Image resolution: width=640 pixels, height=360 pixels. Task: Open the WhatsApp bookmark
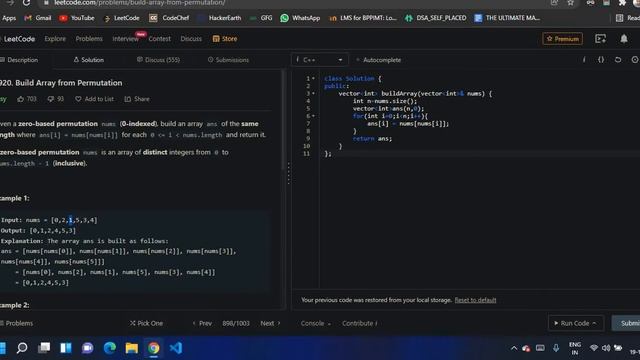coord(300,18)
